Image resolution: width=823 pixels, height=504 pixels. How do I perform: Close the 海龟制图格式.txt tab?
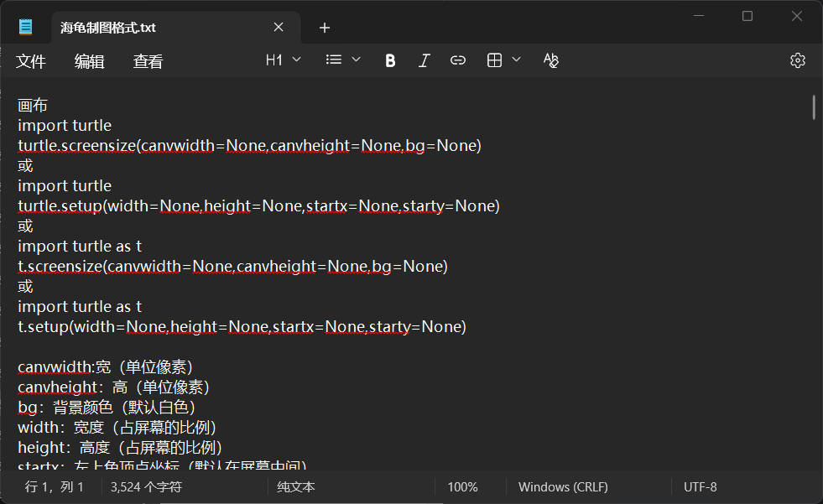coord(279,28)
